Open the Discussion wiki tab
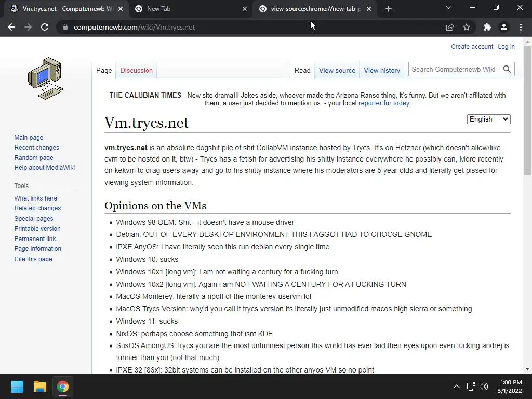 coord(137,70)
